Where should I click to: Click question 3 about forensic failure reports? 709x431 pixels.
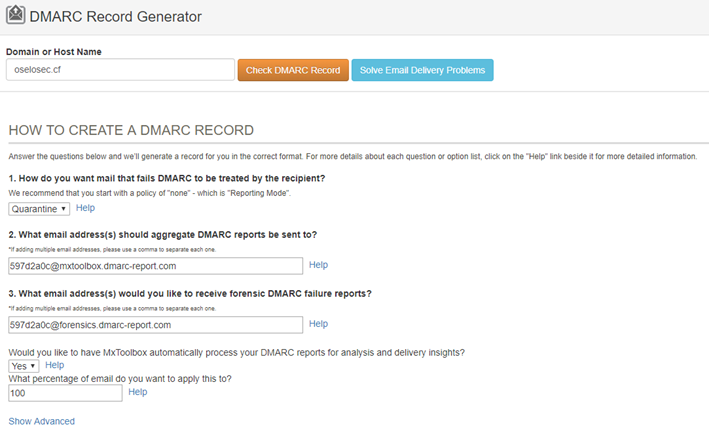point(189,293)
